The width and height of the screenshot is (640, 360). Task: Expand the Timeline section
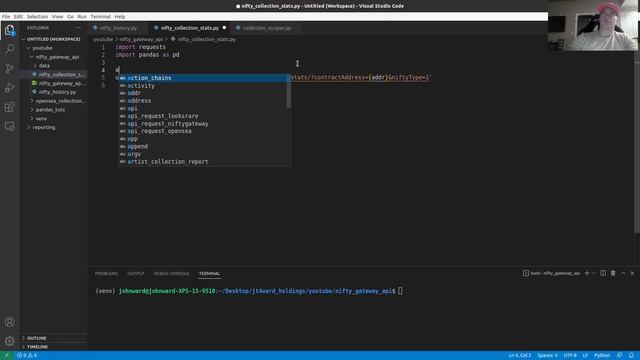[x=54, y=347]
